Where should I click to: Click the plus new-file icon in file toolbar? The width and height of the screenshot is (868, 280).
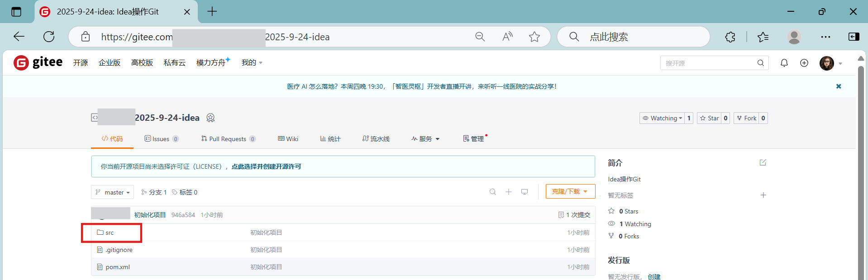click(x=509, y=192)
